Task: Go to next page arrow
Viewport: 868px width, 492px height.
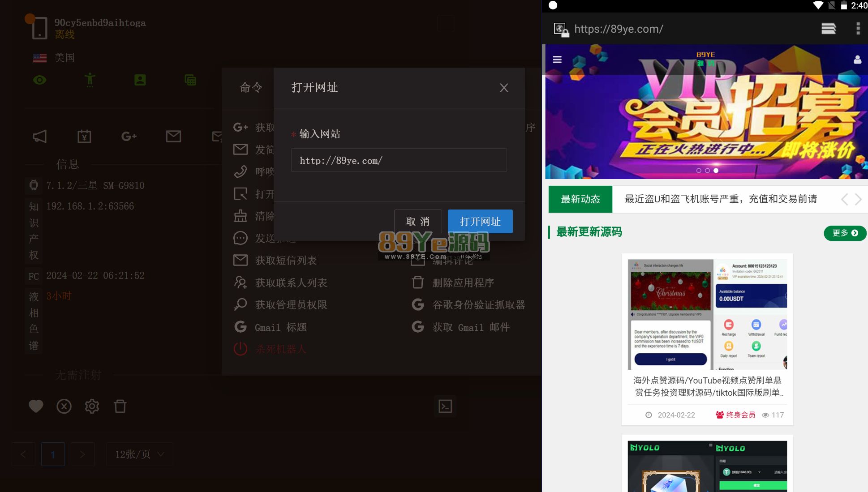Action: [82, 454]
